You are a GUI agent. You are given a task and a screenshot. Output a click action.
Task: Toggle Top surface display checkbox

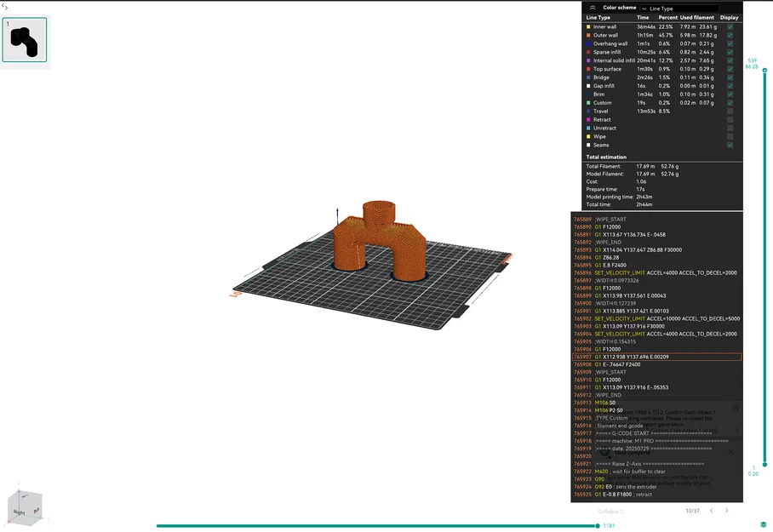tap(730, 69)
